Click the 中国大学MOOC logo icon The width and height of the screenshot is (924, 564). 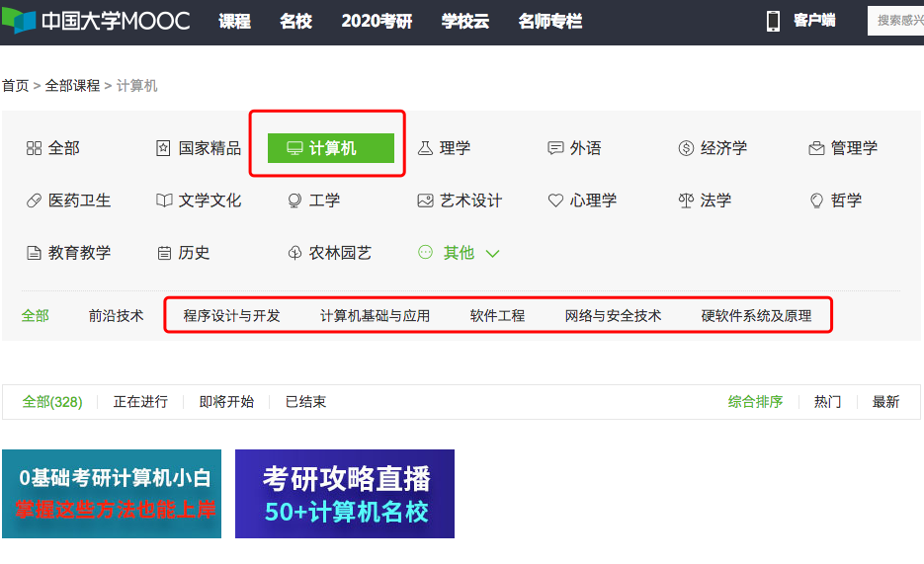point(19,21)
